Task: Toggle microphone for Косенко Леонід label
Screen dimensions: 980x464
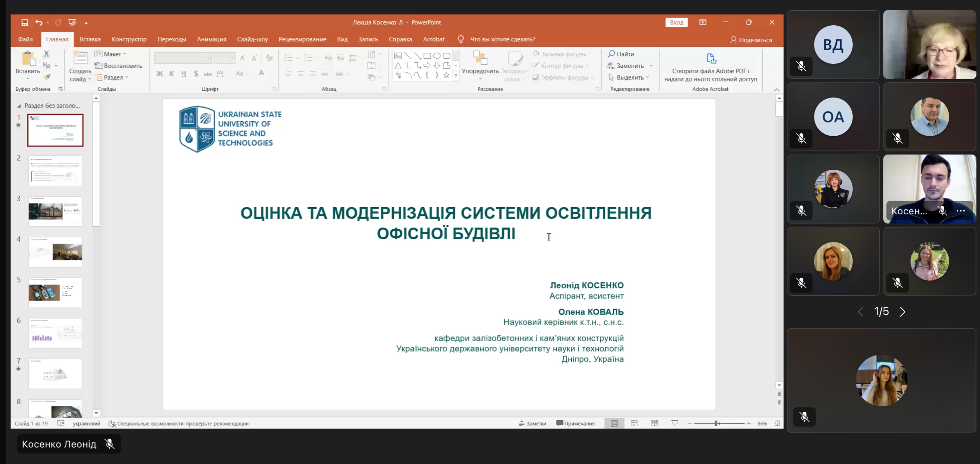Action: 109,444
